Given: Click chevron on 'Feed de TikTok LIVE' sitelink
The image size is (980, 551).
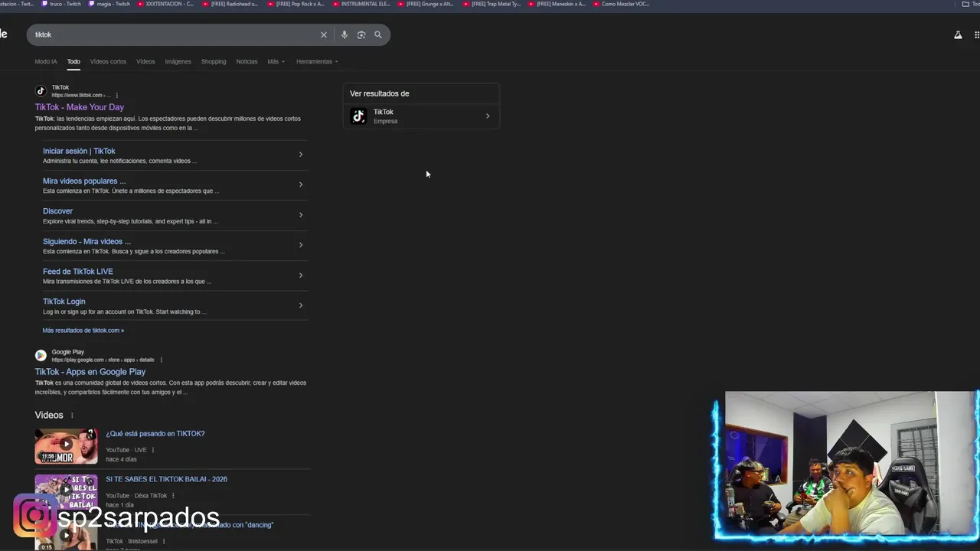Looking at the screenshot, I should click(300, 275).
